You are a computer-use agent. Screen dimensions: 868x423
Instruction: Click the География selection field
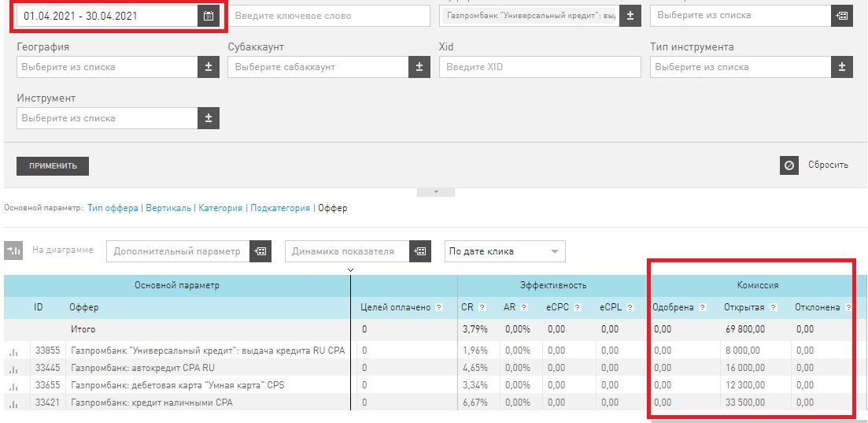[107, 67]
